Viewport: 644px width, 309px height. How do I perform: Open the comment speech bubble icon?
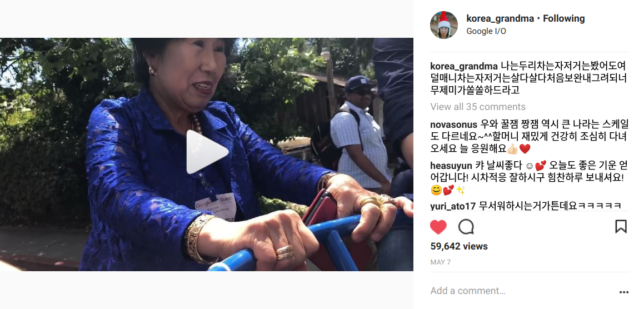tap(466, 227)
